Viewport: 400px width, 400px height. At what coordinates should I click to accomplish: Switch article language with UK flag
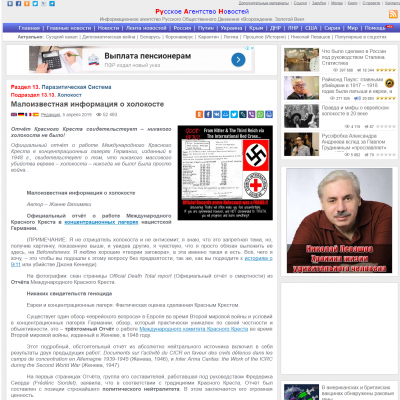tap(14, 114)
